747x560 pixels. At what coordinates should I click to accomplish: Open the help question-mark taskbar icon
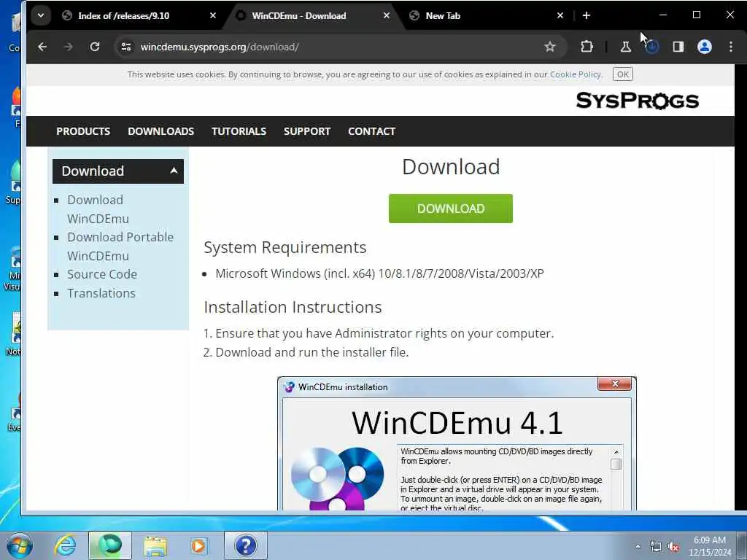[x=245, y=545]
